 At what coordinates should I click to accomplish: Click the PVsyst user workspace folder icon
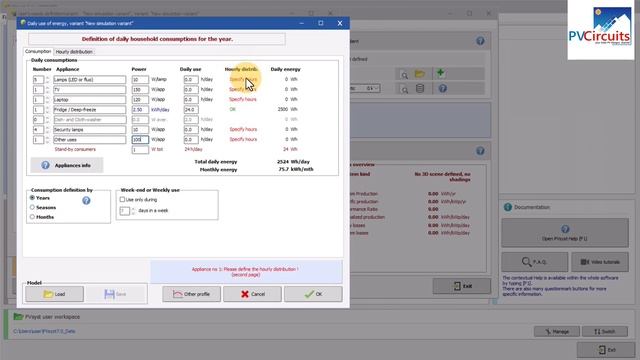(x=18, y=316)
